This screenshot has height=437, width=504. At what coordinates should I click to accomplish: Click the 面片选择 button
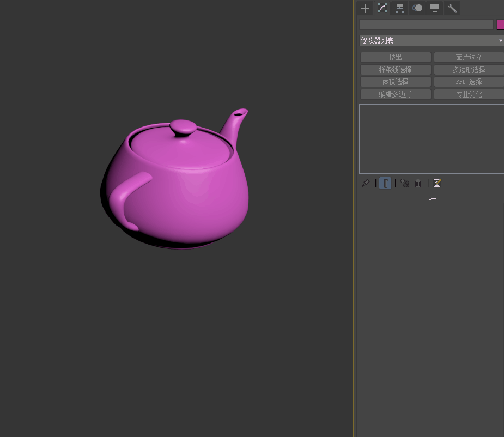(x=469, y=57)
